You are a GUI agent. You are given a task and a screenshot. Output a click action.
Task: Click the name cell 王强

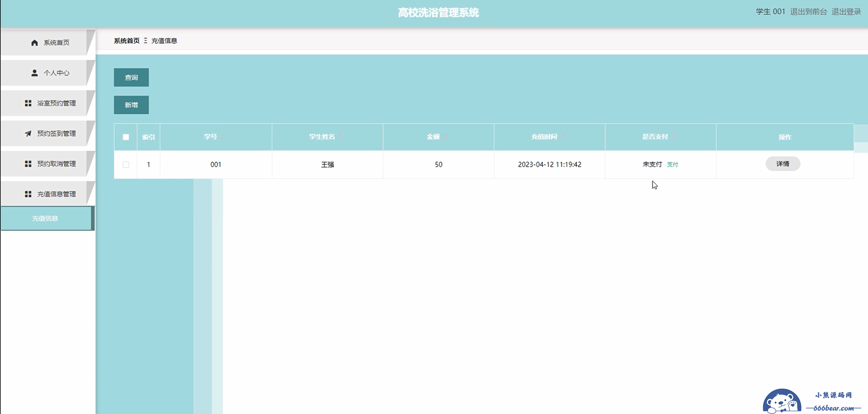(327, 164)
